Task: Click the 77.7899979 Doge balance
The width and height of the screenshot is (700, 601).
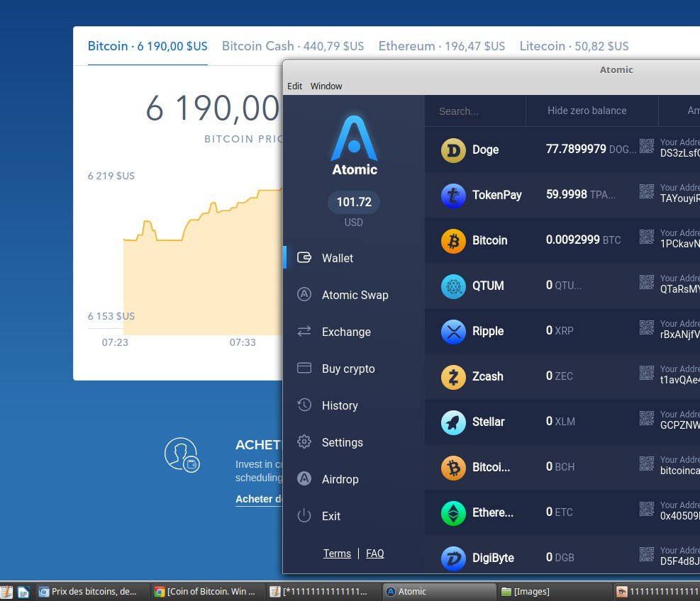Action: tap(576, 149)
